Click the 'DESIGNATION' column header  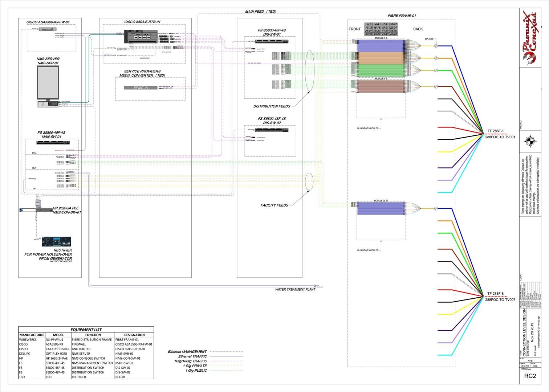(x=134, y=335)
